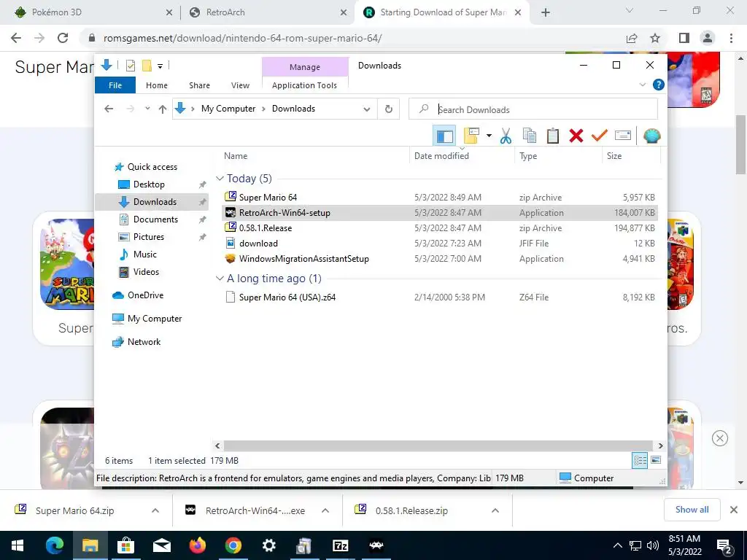The width and height of the screenshot is (747, 560).
Task: Click My Computer in the address breadcrumb
Action: 228,109
